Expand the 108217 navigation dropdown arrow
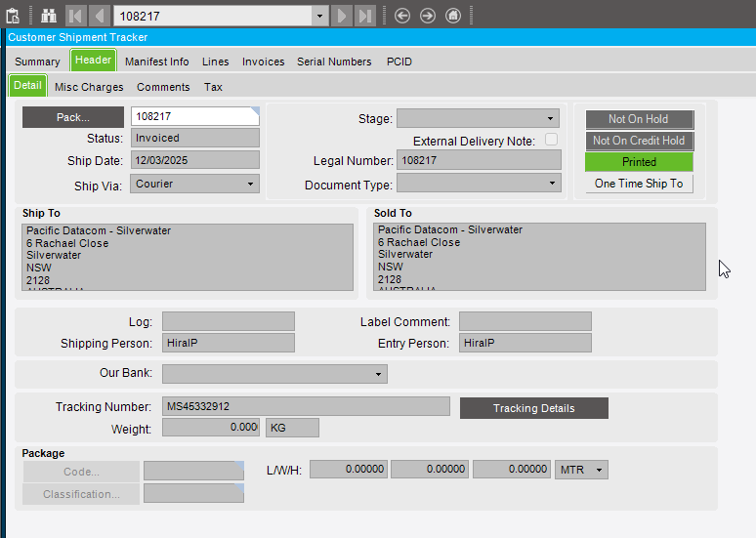This screenshot has height=538, width=756. click(x=319, y=16)
